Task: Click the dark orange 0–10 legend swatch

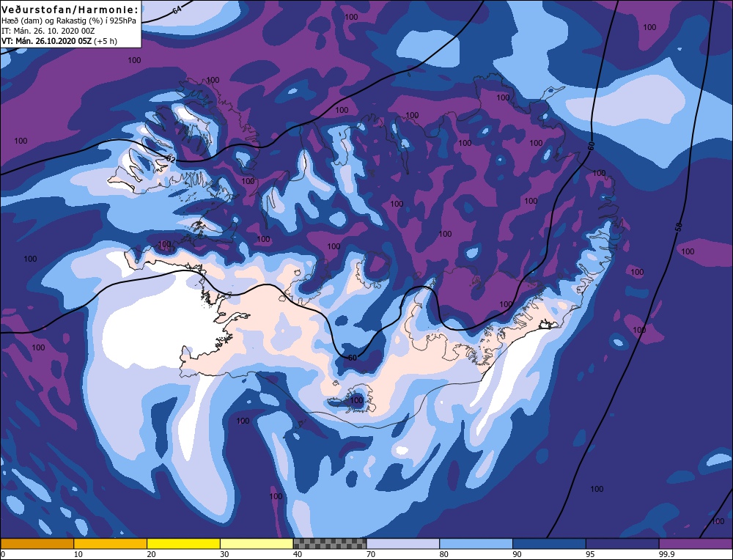Action: coord(37,543)
